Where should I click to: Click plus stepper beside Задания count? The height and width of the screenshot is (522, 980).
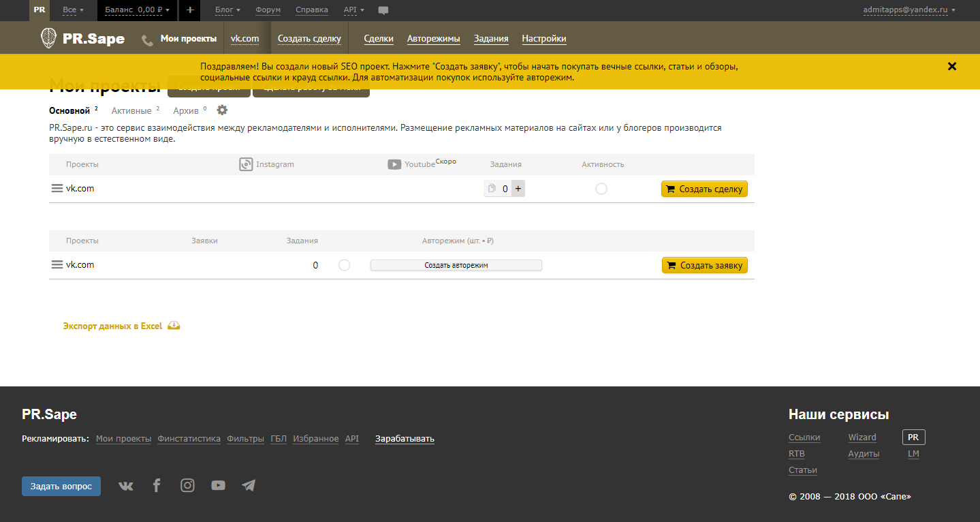pyautogui.click(x=518, y=189)
